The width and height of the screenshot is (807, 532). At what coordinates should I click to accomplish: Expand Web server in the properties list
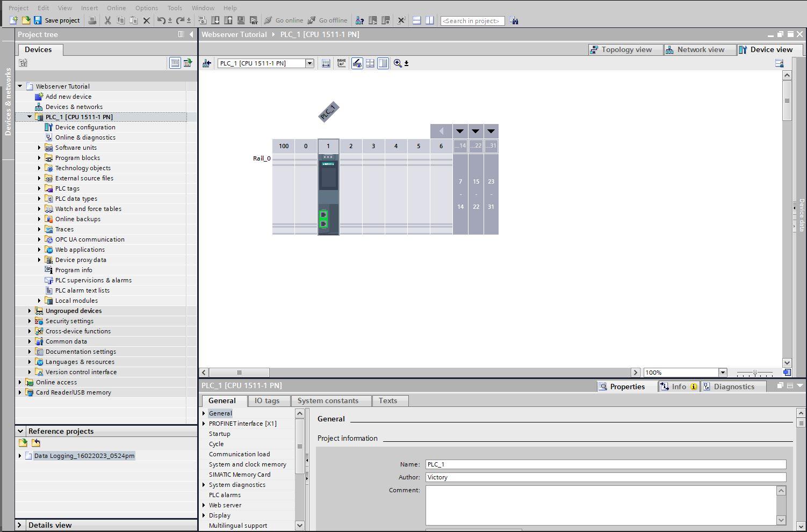coord(203,505)
